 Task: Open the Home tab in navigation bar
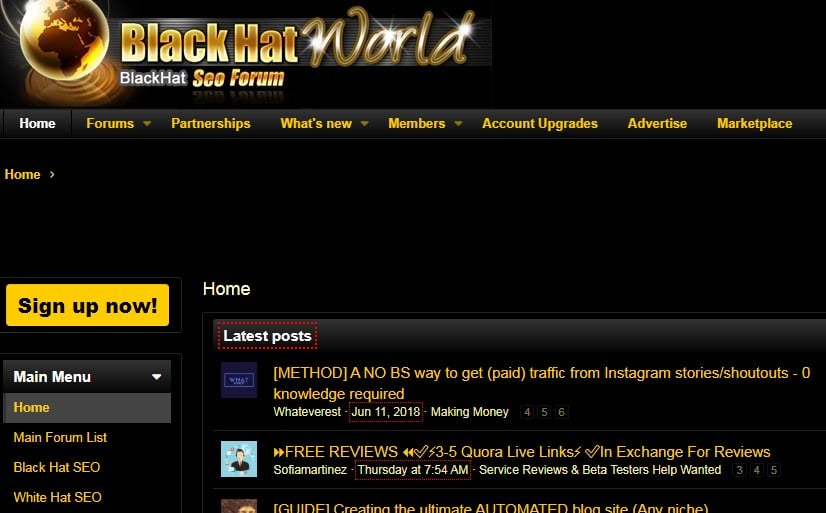37,123
